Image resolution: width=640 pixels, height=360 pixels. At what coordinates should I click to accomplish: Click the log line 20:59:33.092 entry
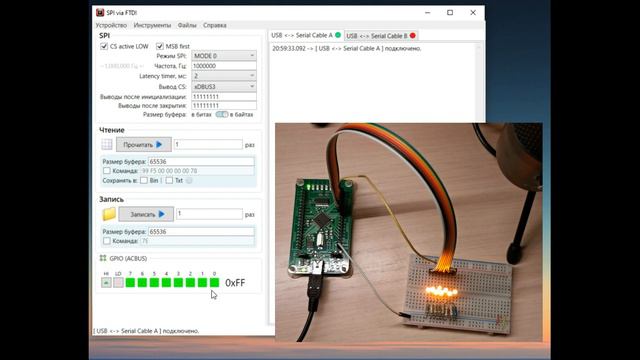click(347, 49)
